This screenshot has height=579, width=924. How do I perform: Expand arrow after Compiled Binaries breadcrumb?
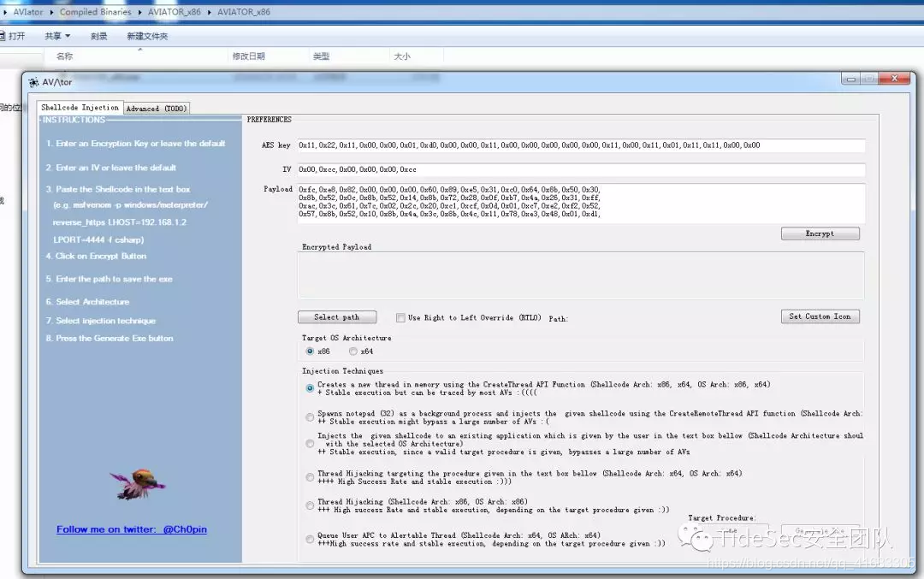[x=140, y=12]
